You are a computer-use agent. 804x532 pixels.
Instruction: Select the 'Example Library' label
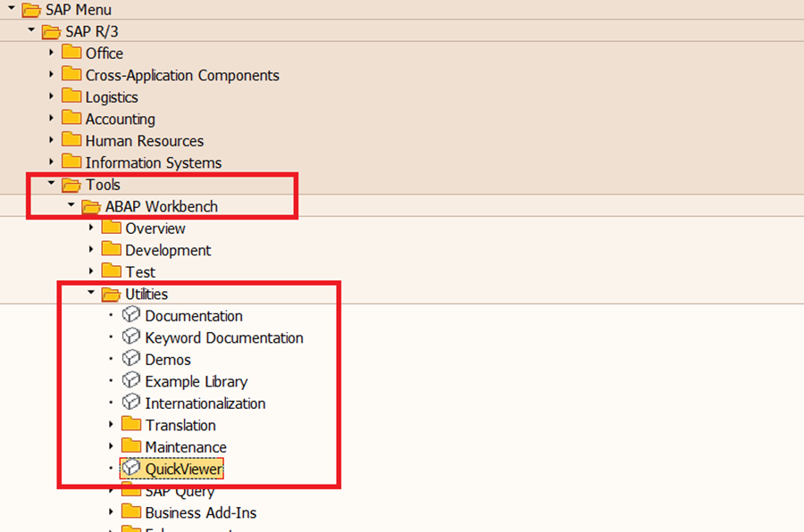197,382
